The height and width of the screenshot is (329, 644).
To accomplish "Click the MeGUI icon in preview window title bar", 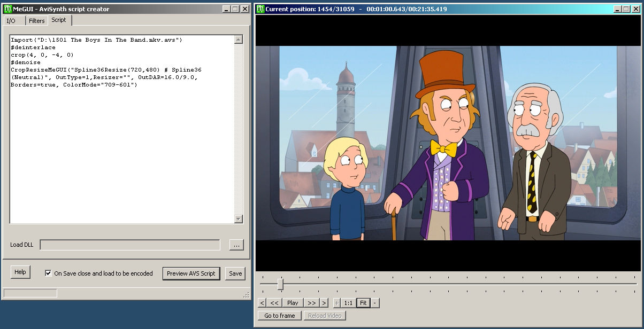I will tap(260, 9).
